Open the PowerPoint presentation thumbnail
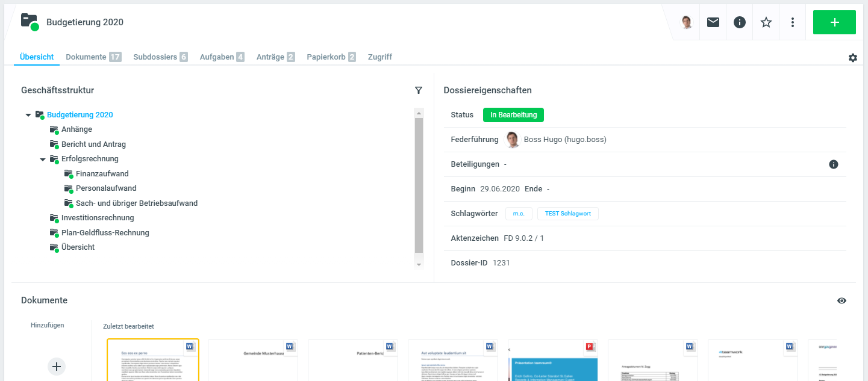This screenshot has height=381, width=868. pos(553,360)
